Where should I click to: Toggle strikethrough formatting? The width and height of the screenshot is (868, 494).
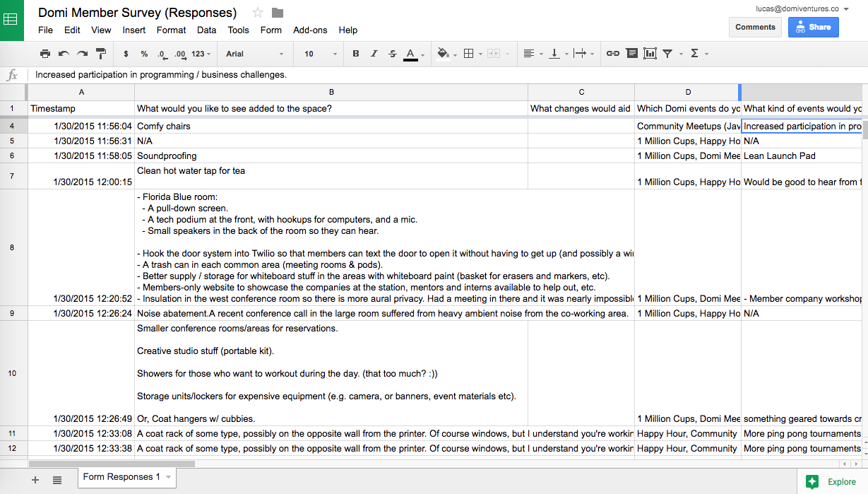[393, 54]
